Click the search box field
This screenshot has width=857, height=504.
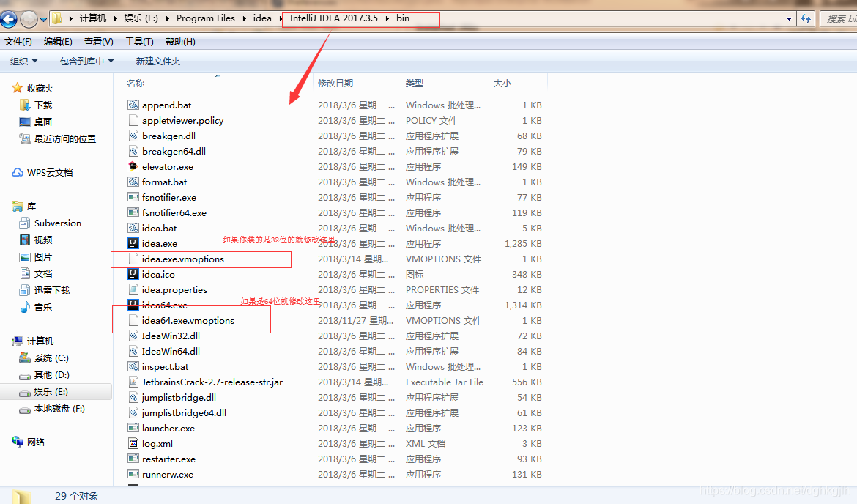tap(839, 18)
